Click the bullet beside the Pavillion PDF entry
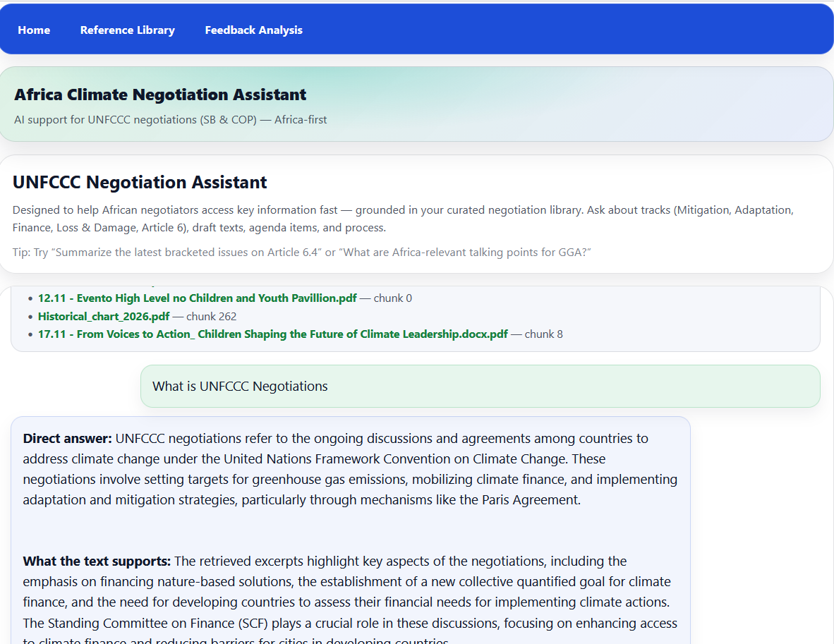Viewport: 834px width, 644px height. 30,297
